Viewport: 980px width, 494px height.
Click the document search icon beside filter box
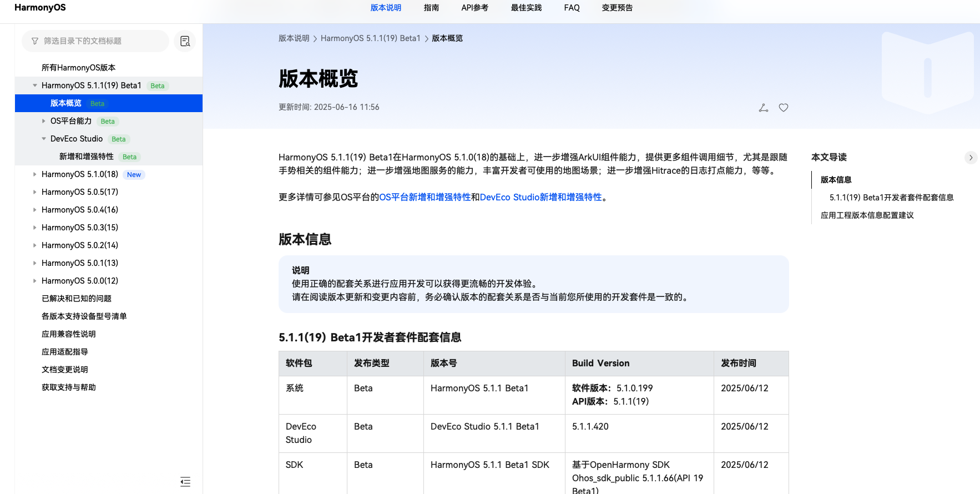pyautogui.click(x=185, y=41)
